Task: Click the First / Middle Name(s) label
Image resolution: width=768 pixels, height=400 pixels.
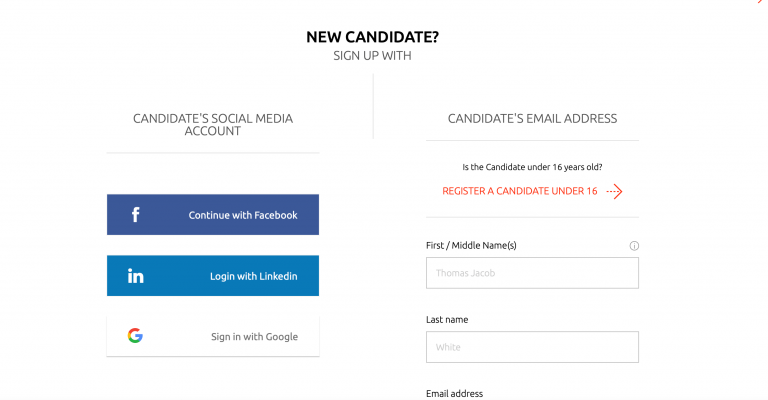Action: 471,246
